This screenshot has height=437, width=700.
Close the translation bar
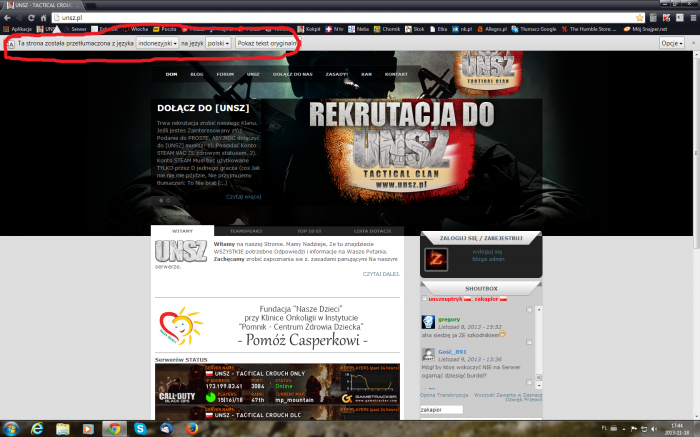693,43
